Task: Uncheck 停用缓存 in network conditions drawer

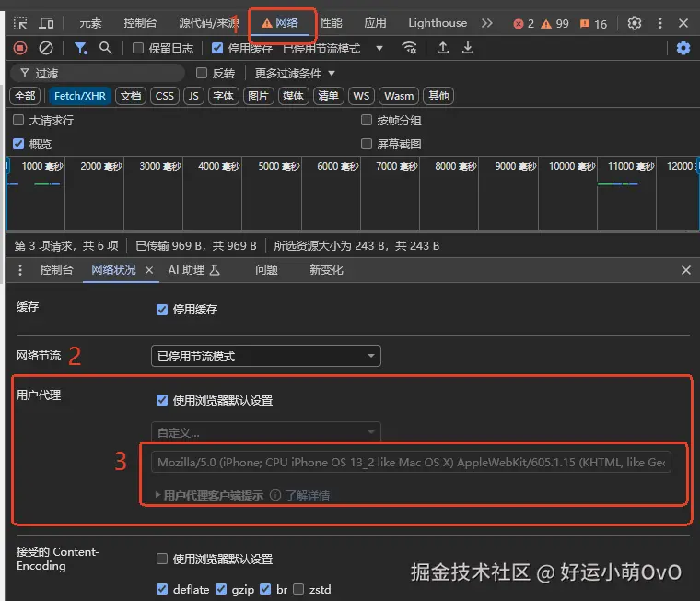Action: (161, 309)
